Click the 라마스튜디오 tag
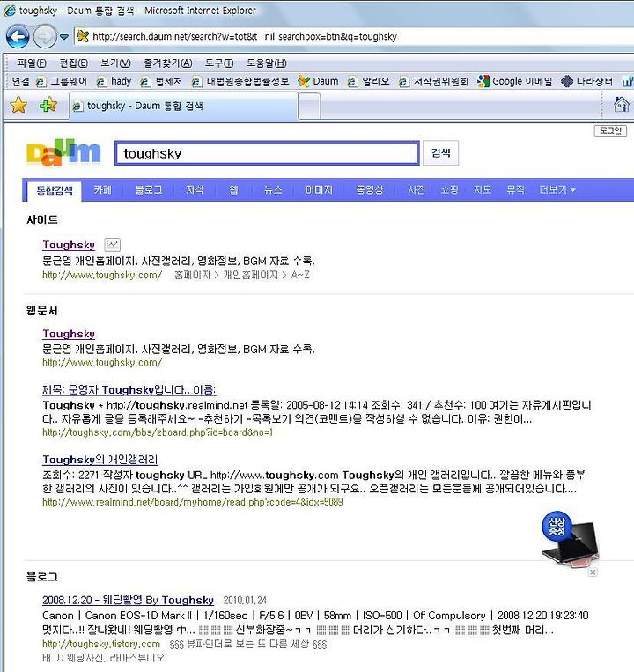634x672 pixels. point(137,658)
